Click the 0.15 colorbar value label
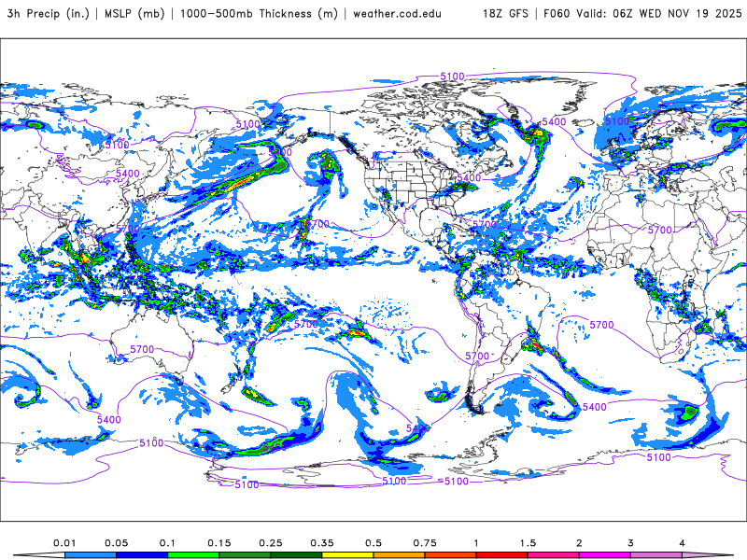Image resolution: width=747 pixels, height=560 pixels. pos(219,543)
